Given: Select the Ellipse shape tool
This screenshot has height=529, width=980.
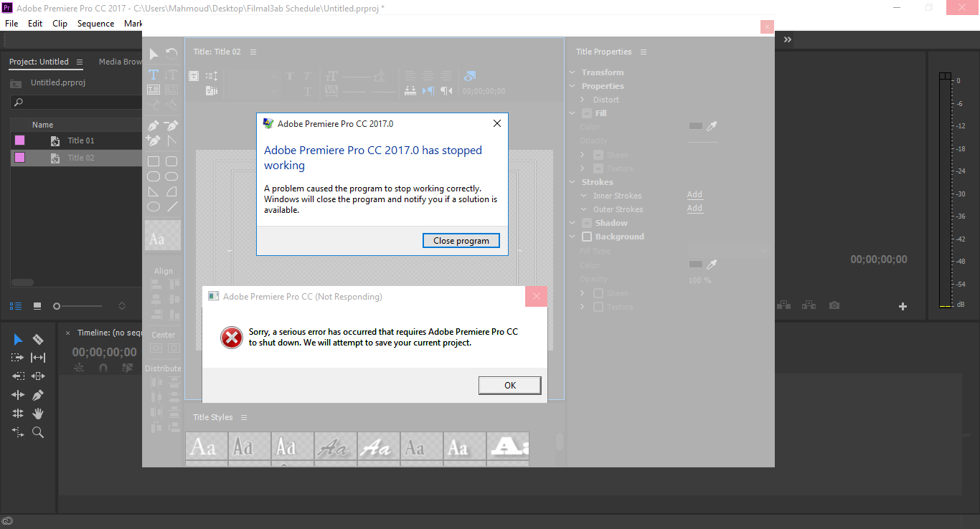Looking at the screenshot, I should click(x=154, y=206).
